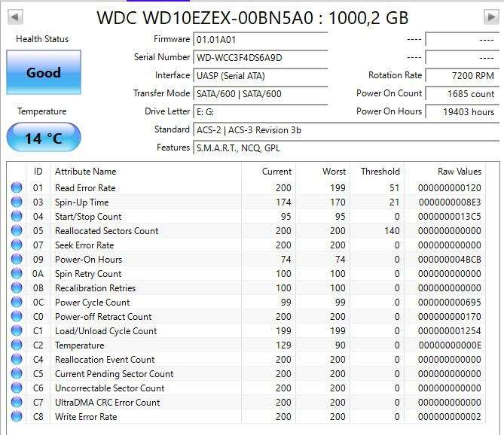The image size is (504, 435).
Task: Click the Firmware field 01.01A01
Action: coord(261,39)
